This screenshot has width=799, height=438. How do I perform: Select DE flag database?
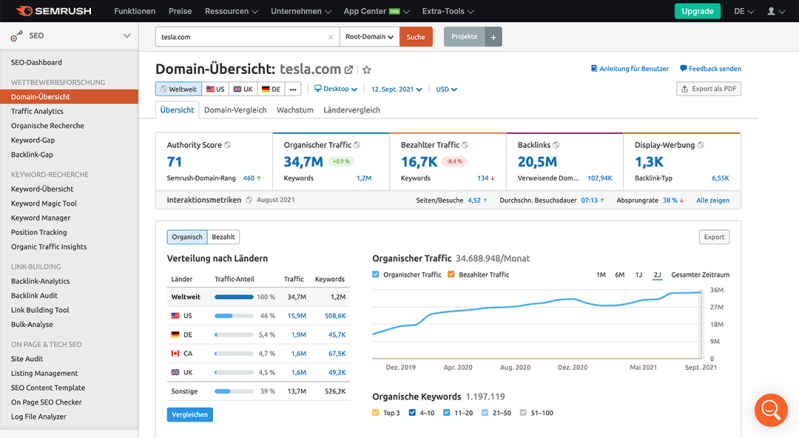pyautogui.click(x=271, y=89)
